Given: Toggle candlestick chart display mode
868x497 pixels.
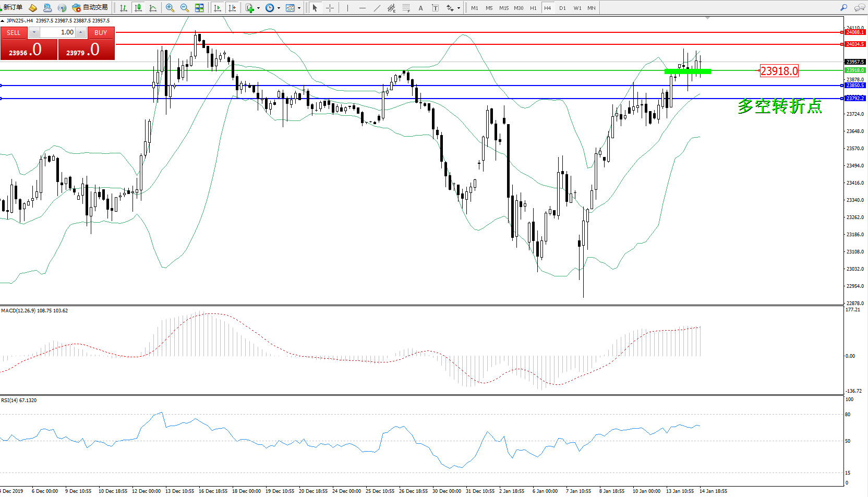Looking at the screenshot, I should coord(138,8).
